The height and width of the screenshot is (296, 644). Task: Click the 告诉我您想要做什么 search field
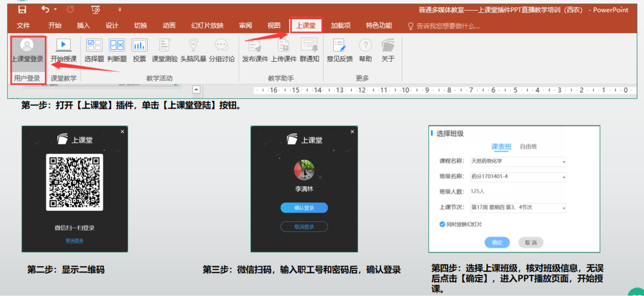point(447,26)
